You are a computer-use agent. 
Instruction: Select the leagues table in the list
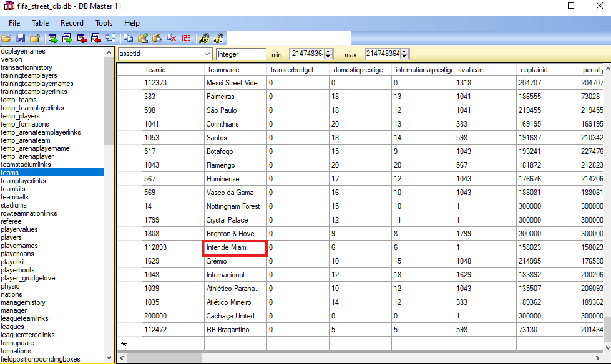[x=12, y=327]
